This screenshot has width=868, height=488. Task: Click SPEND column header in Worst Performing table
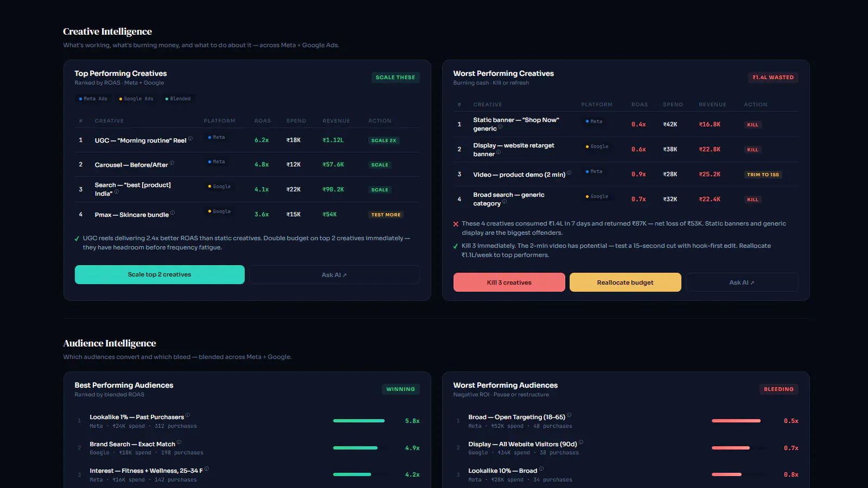(673, 105)
